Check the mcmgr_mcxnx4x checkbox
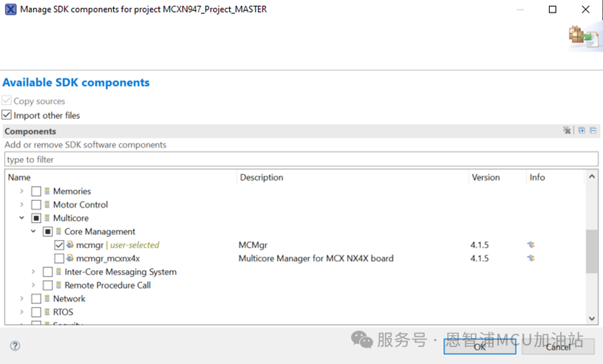 [59, 258]
